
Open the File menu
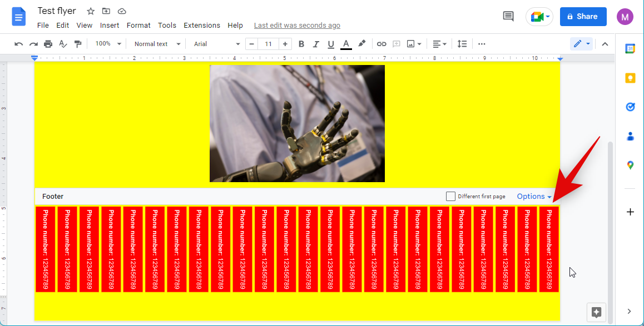click(x=43, y=26)
